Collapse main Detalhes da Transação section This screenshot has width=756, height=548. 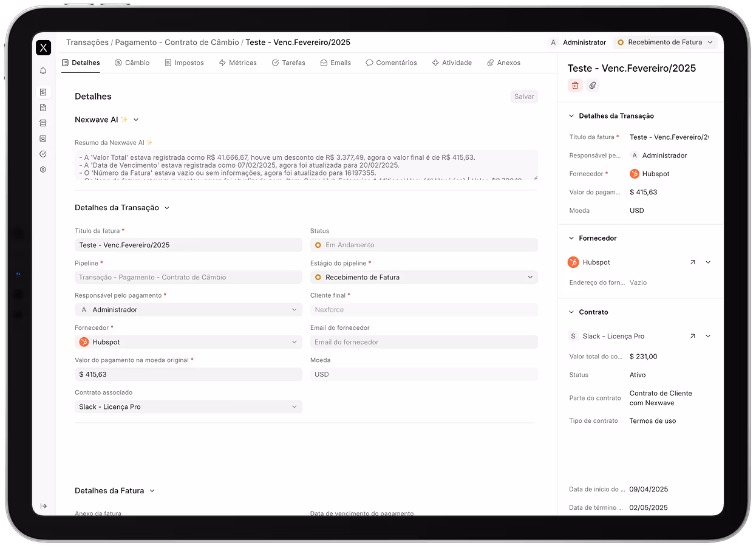(167, 208)
